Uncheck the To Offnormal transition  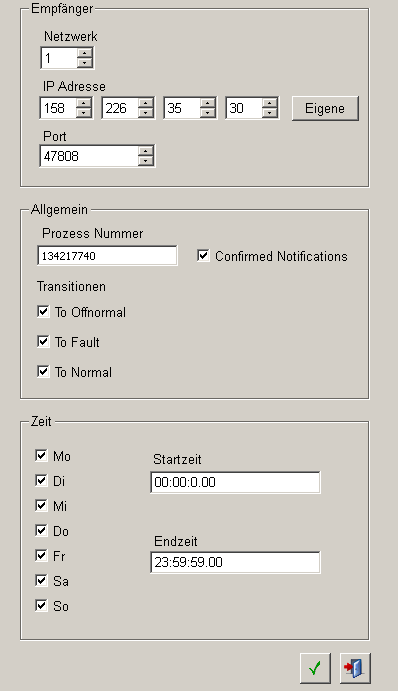click(43, 312)
